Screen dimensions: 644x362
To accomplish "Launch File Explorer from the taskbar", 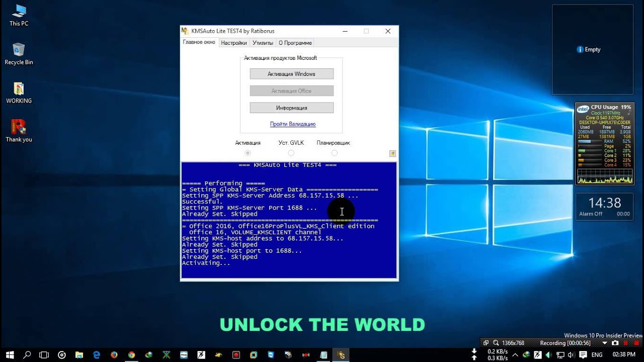I will pos(79,354).
